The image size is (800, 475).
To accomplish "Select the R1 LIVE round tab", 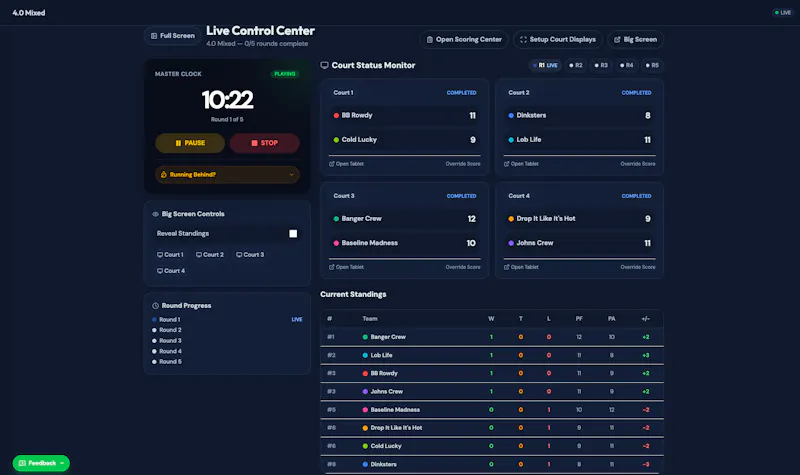I will [545, 65].
